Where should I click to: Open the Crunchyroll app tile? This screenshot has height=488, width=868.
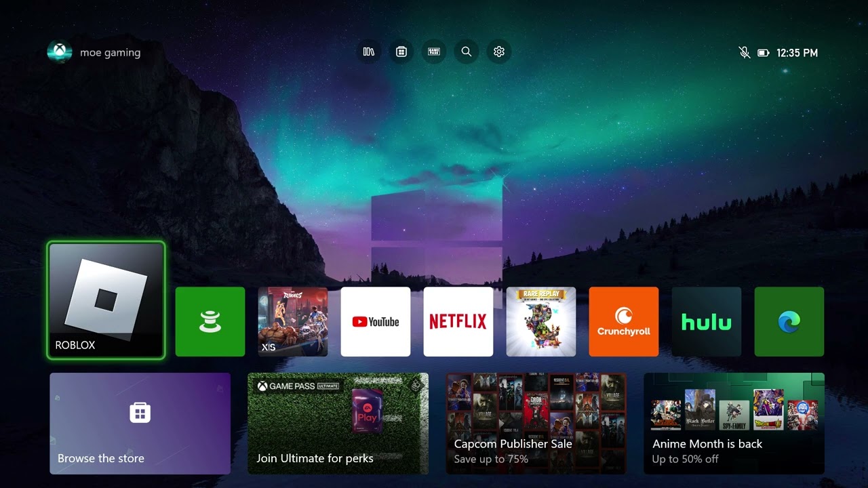(624, 321)
